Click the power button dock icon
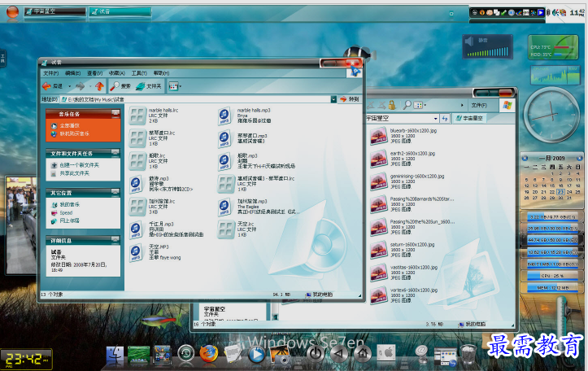The width and height of the screenshot is (588, 371). [x=316, y=353]
